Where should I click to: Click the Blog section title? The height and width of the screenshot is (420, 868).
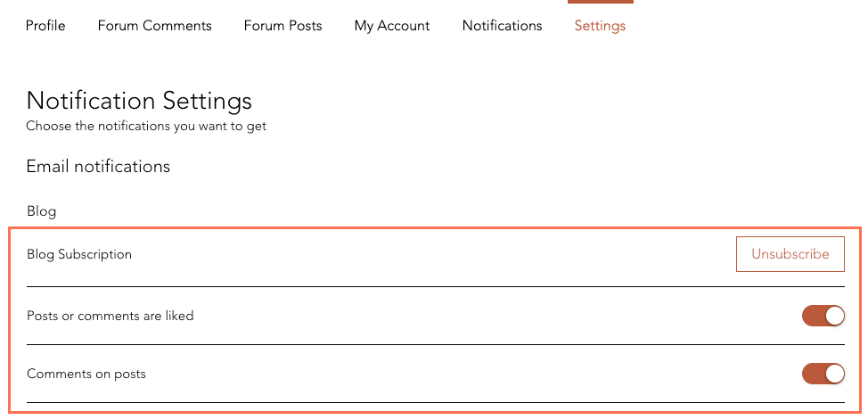pos(42,211)
